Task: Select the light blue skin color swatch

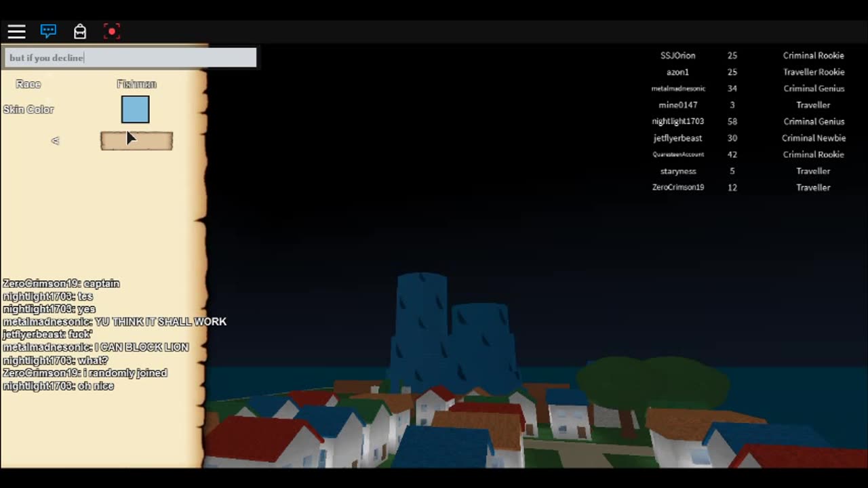Action: coord(135,110)
